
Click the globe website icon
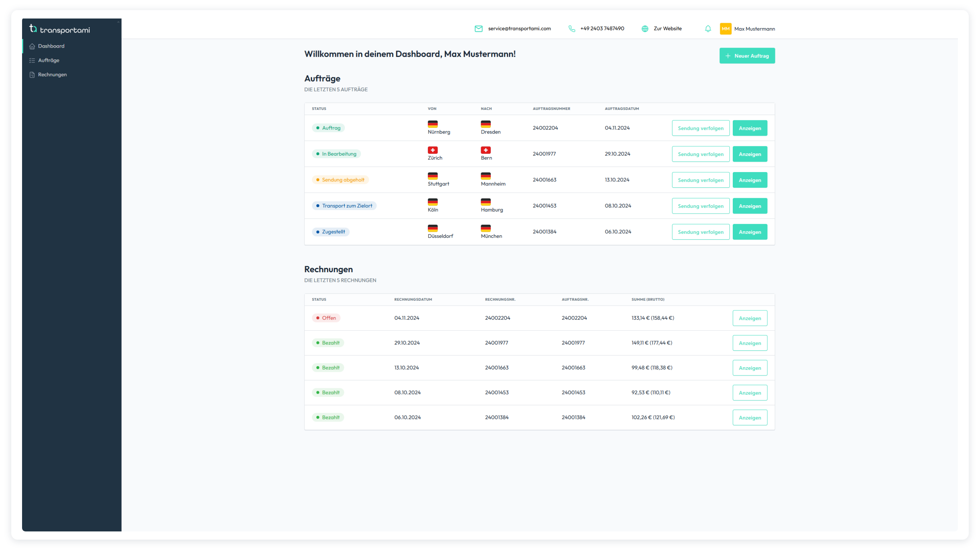click(x=645, y=29)
